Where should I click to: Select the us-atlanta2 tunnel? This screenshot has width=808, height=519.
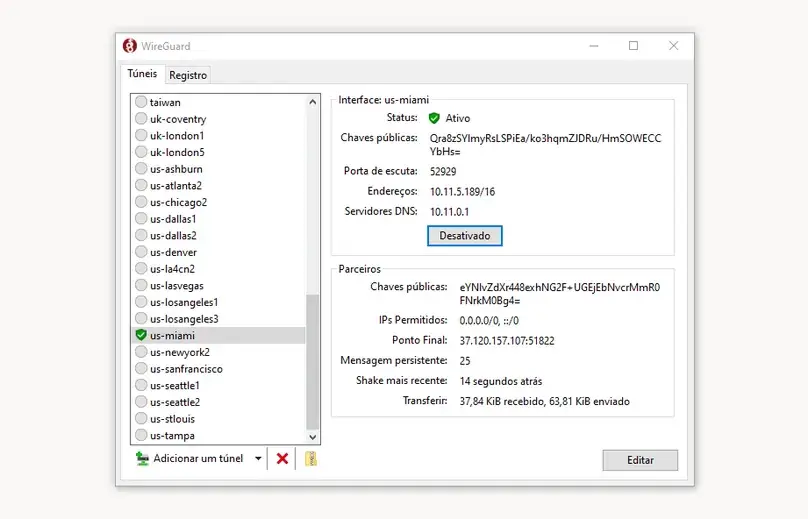[x=218, y=186]
